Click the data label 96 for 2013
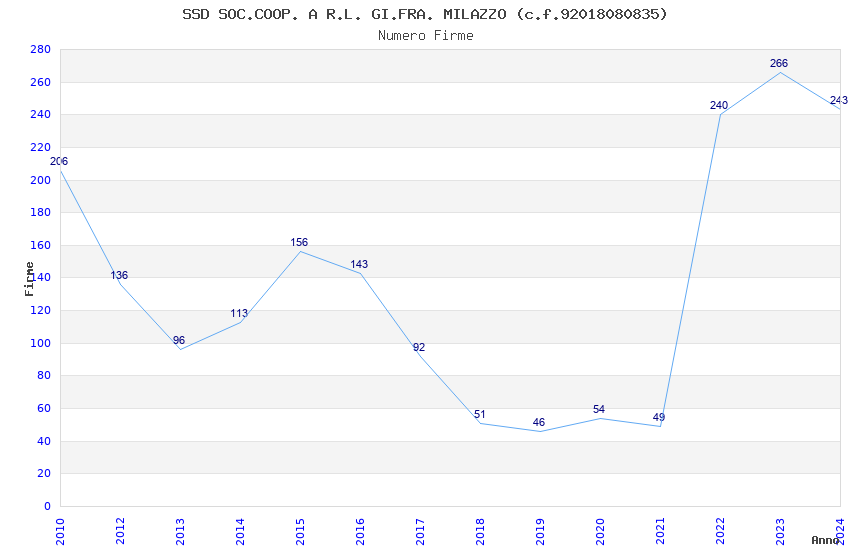 pyautogui.click(x=179, y=340)
